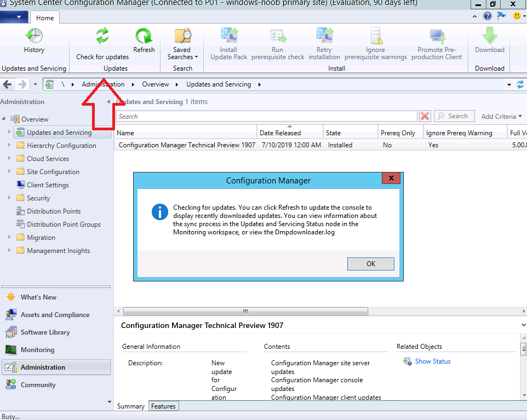
Task: Open the History ribbon button
Action: click(x=34, y=41)
